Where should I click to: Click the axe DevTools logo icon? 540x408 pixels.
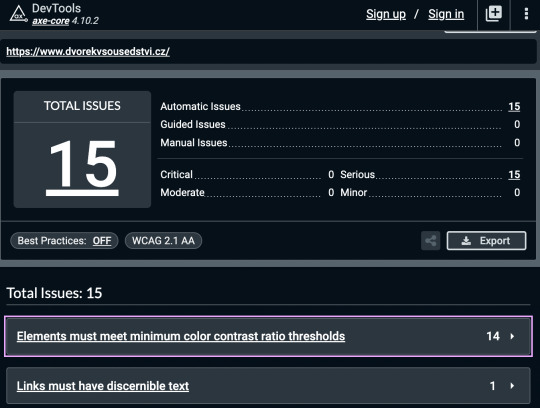point(19,14)
